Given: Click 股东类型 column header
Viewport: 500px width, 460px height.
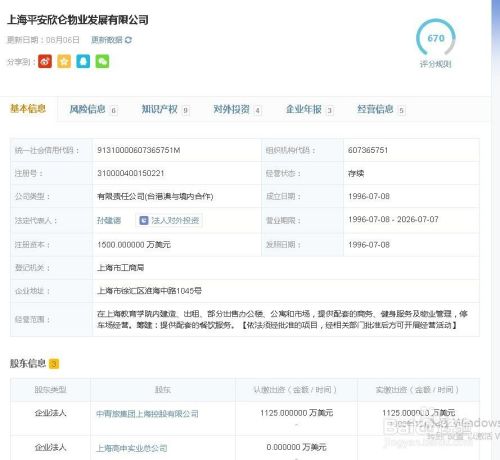Looking at the screenshot, I should pyautogui.click(x=50, y=390).
